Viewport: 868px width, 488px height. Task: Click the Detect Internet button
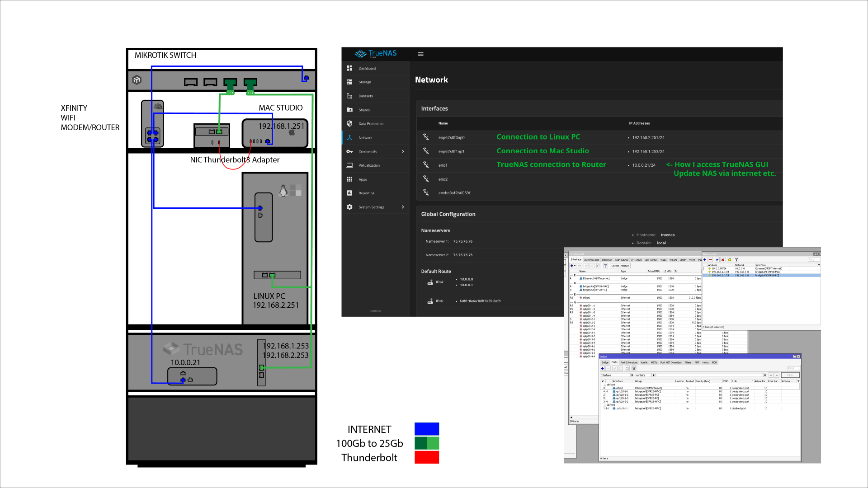620,266
